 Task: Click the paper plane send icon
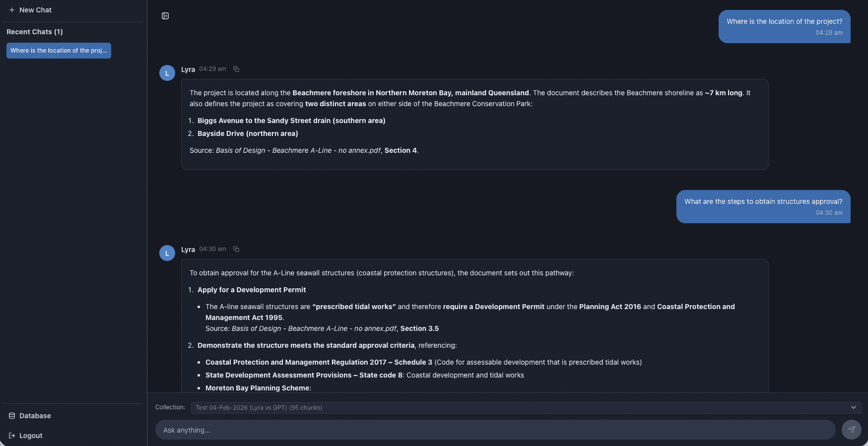click(852, 430)
